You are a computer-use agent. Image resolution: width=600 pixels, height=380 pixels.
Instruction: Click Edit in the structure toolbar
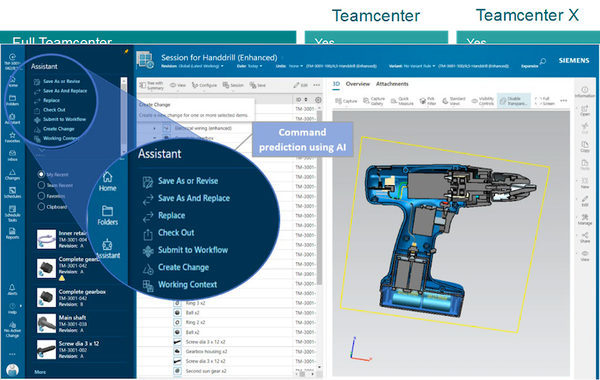[x=300, y=85]
